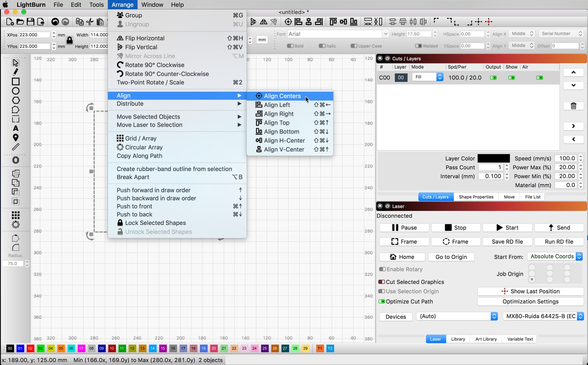Toggle Optimize Cut Path off
The width and height of the screenshot is (588, 365).
click(382, 301)
